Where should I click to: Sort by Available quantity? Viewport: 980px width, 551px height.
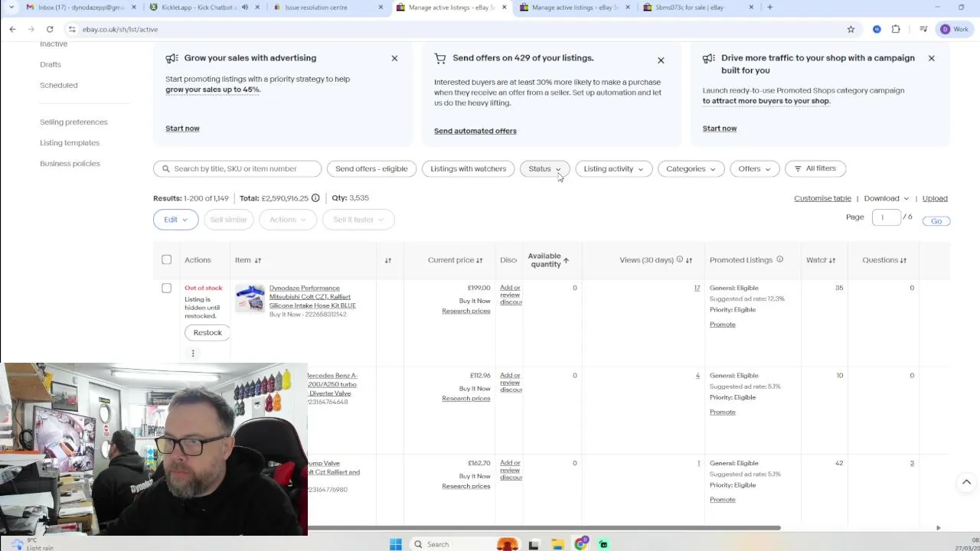(x=566, y=260)
